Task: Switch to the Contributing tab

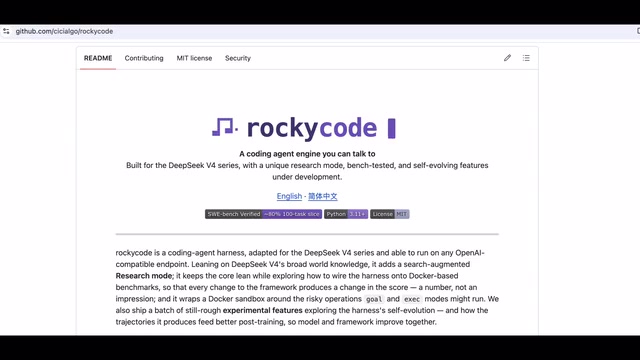Action: point(144,58)
